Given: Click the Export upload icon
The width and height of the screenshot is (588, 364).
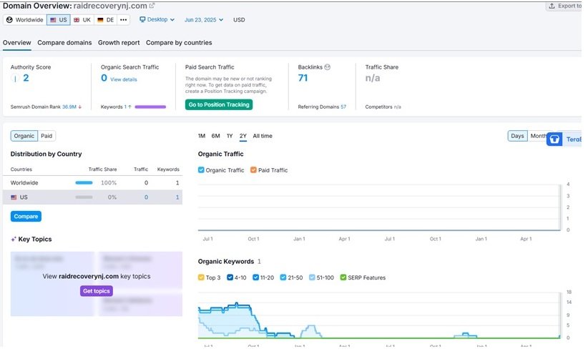Looking at the screenshot, I should pyautogui.click(x=552, y=6).
